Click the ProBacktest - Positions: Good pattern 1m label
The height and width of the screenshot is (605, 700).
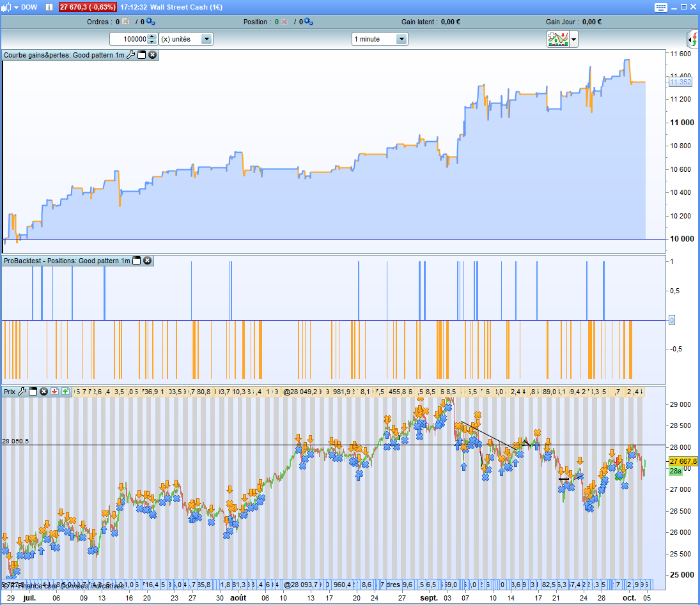coord(67,261)
